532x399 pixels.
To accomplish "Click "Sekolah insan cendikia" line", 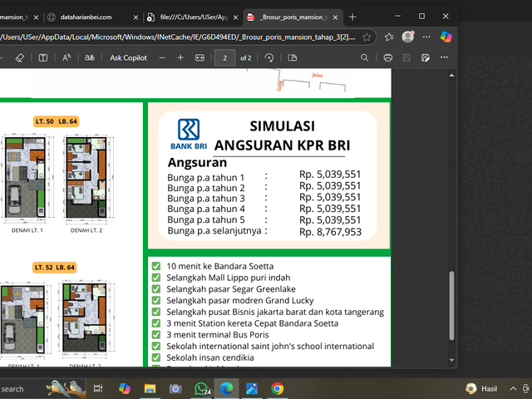I will coord(210,357).
